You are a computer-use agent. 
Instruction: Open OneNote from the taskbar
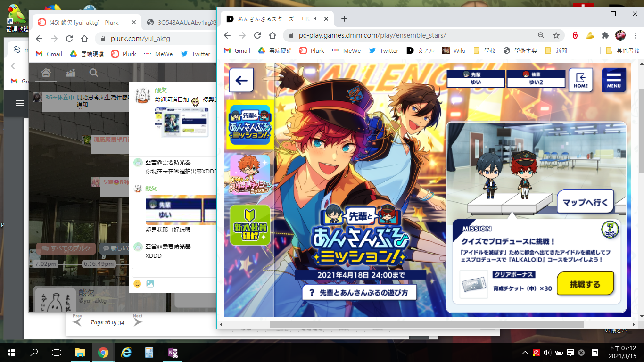[x=172, y=352]
